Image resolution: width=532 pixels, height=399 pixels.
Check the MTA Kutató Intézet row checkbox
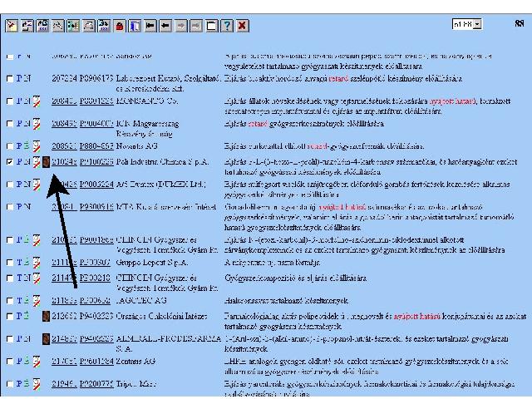point(10,207)
